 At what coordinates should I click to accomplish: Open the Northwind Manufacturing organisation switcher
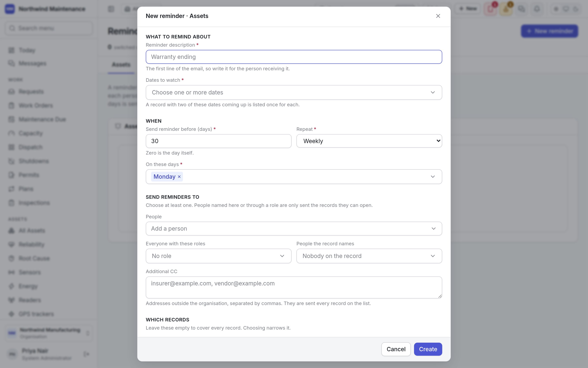tap(49, 333)
